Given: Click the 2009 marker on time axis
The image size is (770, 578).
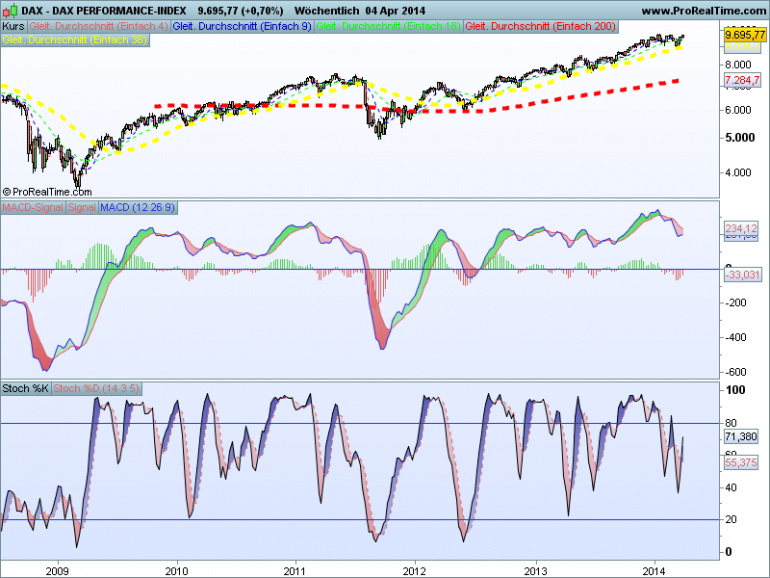Looking at the screenshot, I should coord(57,571).
